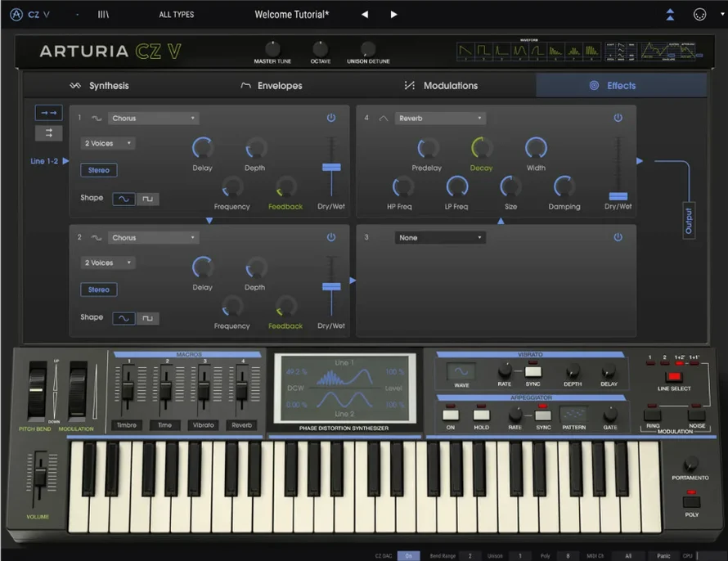Choose square shape in slot 2 Chorus
Viewport: 728px width, 561px height.
pos(147,318)
